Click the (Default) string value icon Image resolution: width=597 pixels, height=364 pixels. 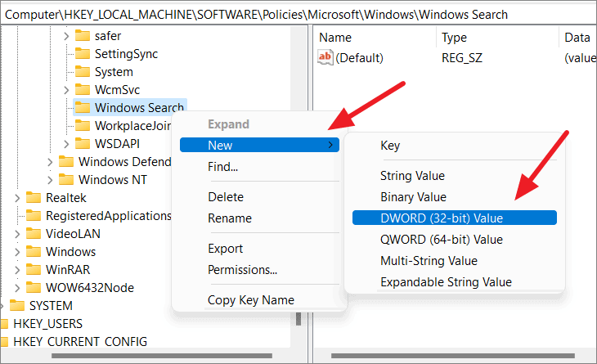325,57
